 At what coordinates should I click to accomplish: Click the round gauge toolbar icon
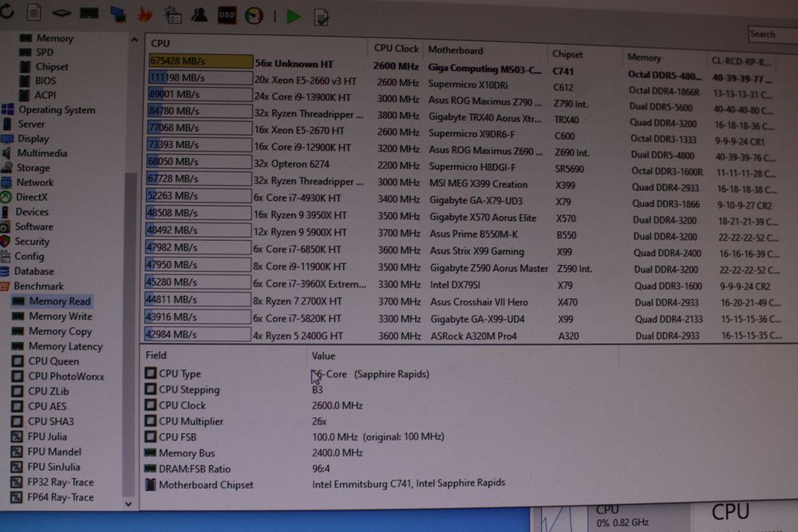pos(254,16)
